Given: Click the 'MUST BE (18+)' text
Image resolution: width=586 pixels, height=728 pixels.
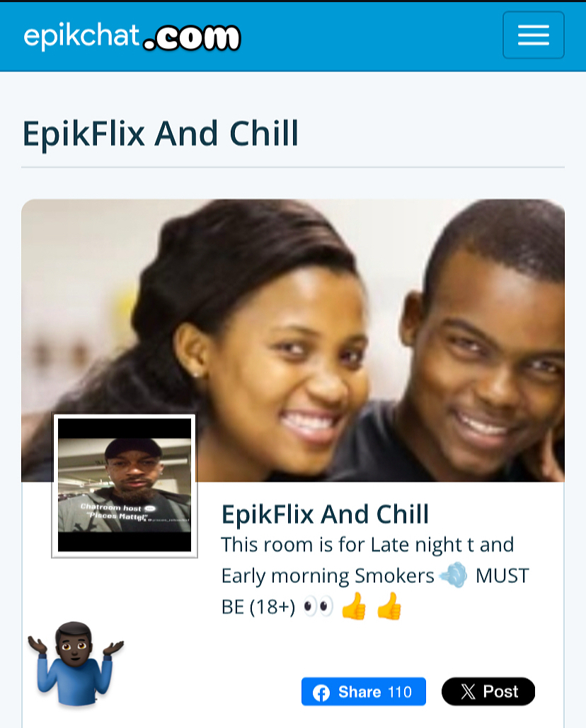Looking at the screenshot, I should [x=375, y=591].
